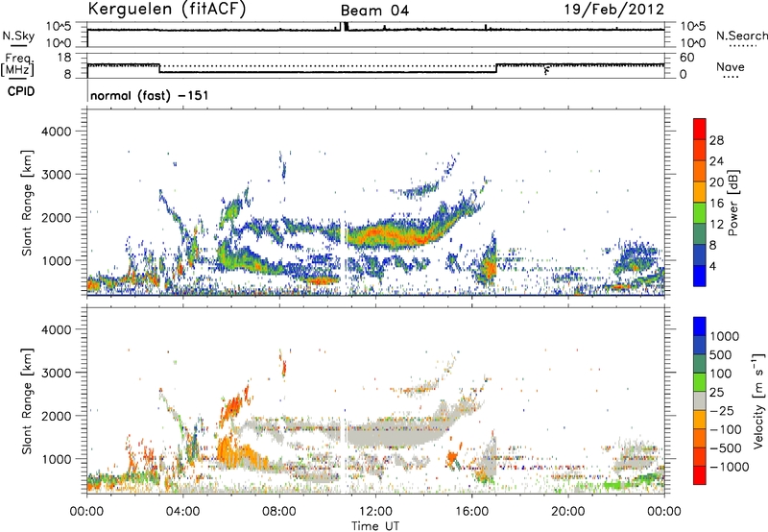Screen dimensions: 768x532
Task: Click the "24" power colorbar tick label
Action: [x=716, y=161]
